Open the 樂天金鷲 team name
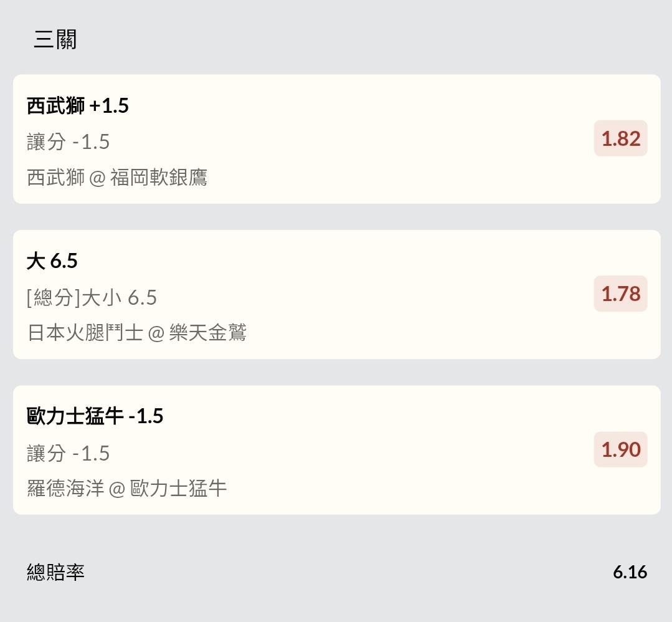The height and width of the screenshot is (622, 672). click(x=208, y=333)
